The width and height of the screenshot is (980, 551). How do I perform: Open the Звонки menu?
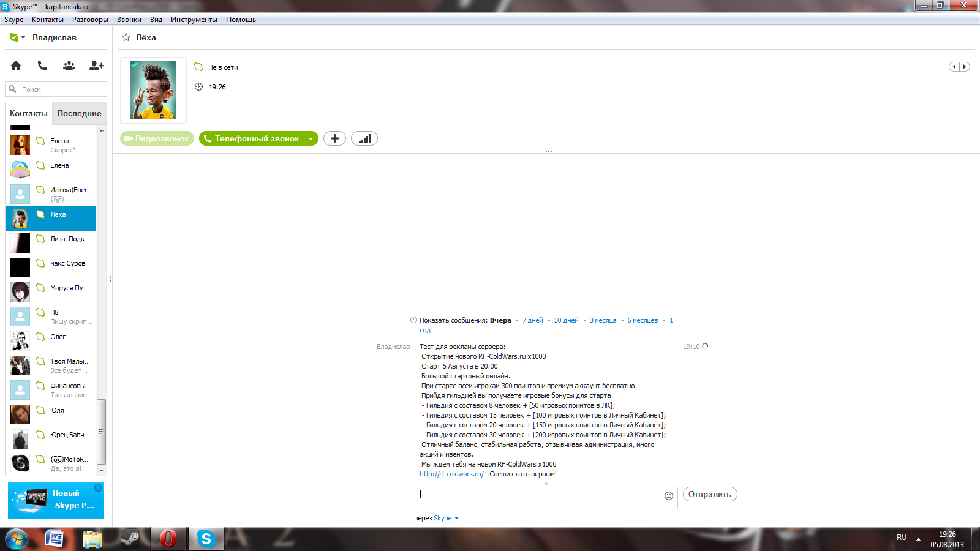coord(129,20)
